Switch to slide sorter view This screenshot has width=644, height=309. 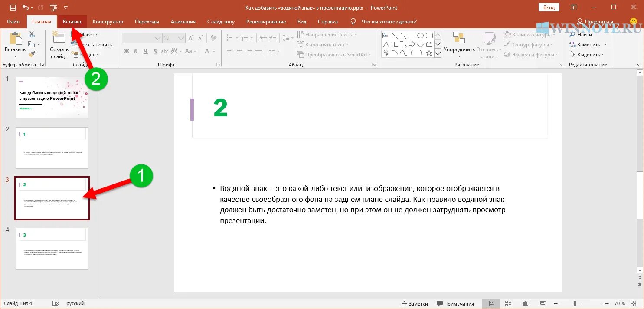point(508,303)
